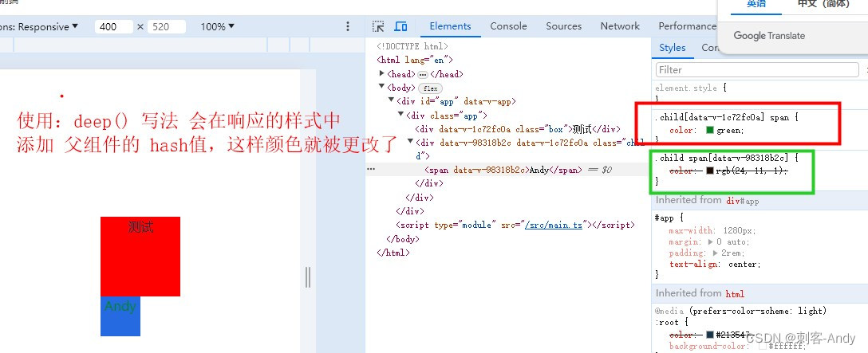Viewport: 868px width, 353px height.
Task: Collapse the body element node
Action: coord(382,87)
